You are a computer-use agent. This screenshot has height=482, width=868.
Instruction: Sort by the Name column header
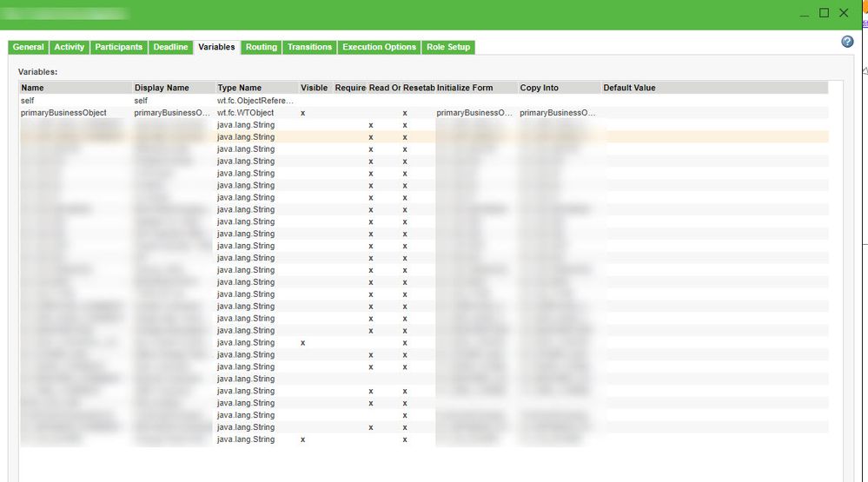click(x=76, y=88)
